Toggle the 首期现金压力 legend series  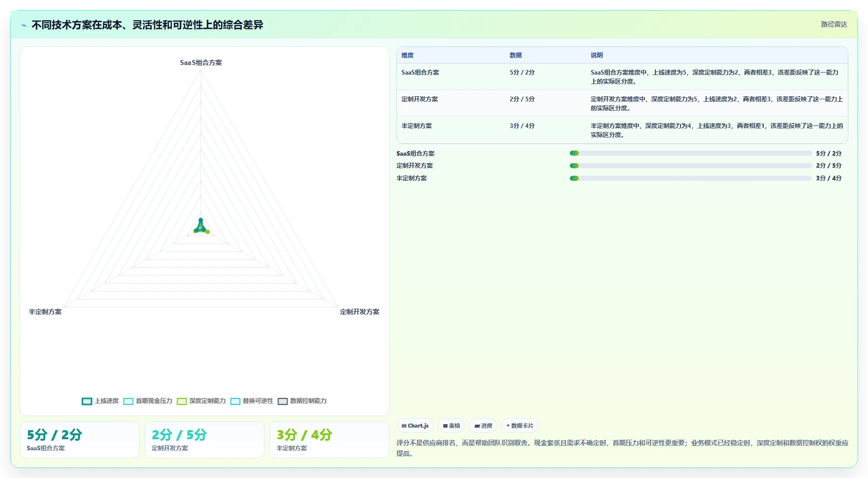tap(148, 401)
